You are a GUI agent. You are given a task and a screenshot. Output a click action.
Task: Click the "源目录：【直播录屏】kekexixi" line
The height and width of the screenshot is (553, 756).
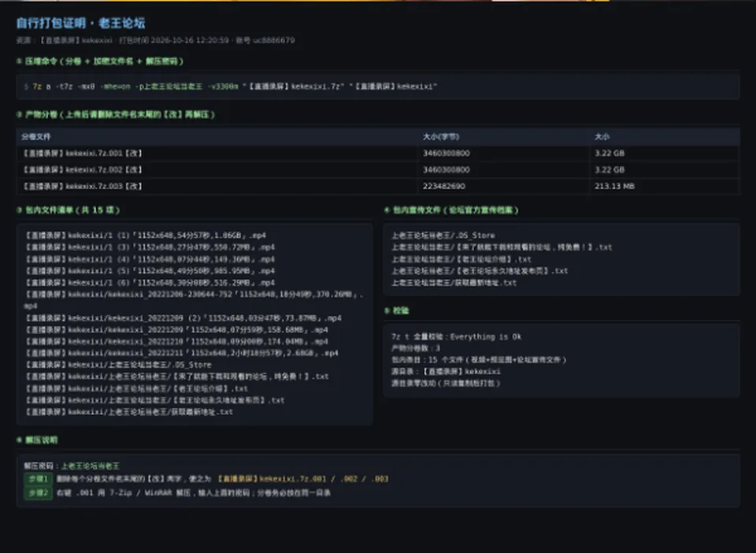446,372
